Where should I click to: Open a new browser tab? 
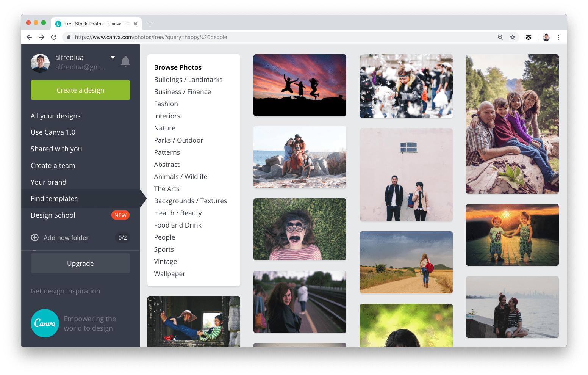[x=150, y=24]
